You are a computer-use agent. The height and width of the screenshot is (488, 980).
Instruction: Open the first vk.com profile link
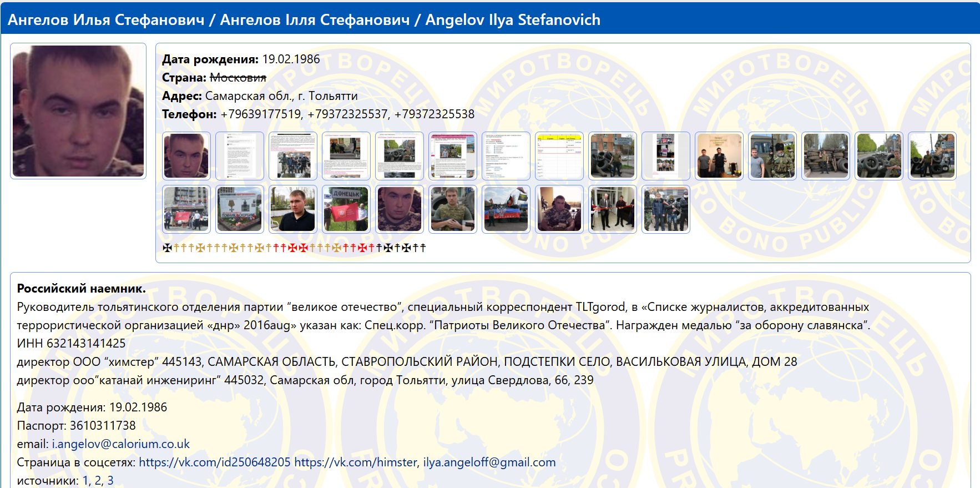point(215,462)
